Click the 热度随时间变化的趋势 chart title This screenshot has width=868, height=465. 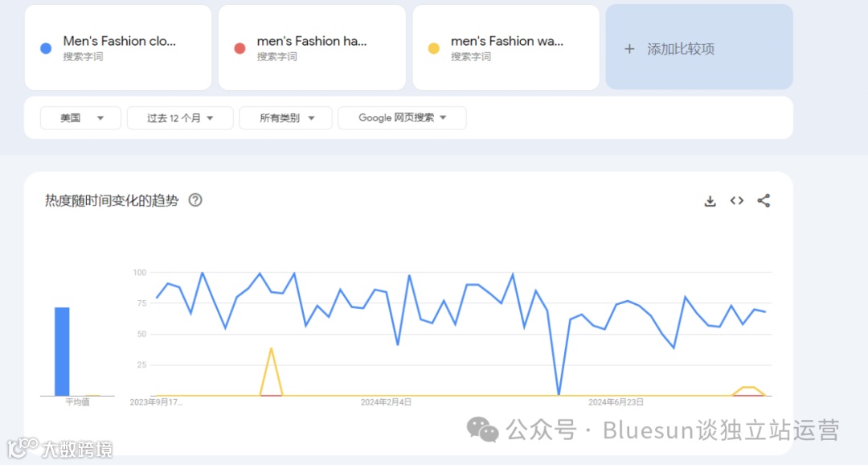click(112, 200)
